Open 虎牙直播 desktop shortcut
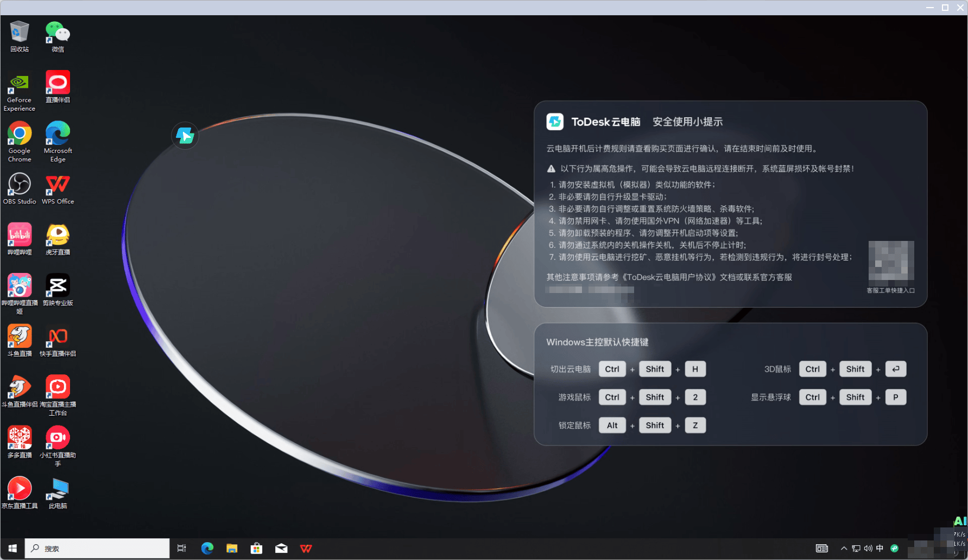 pos(58,239)
